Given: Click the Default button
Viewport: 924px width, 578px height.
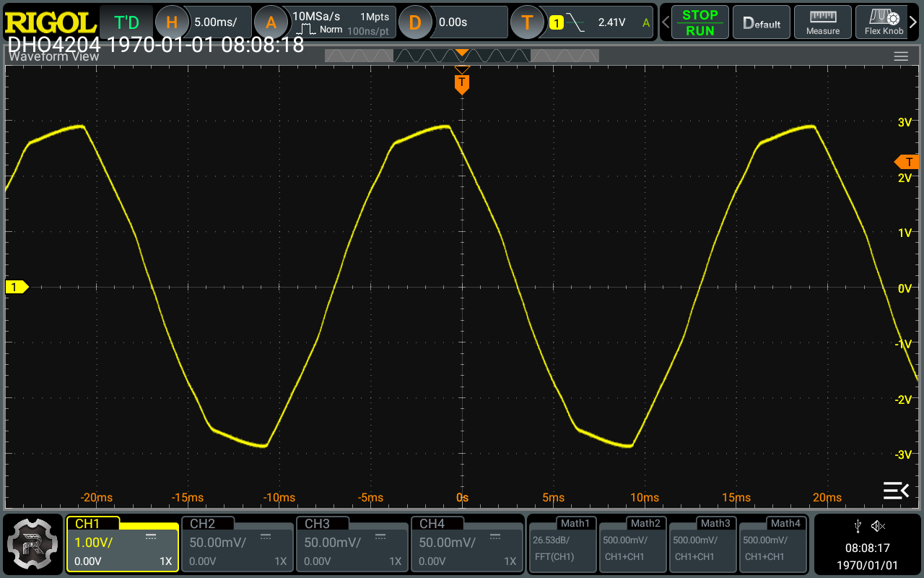Looking at the screenshot, I should coord(762,22).
